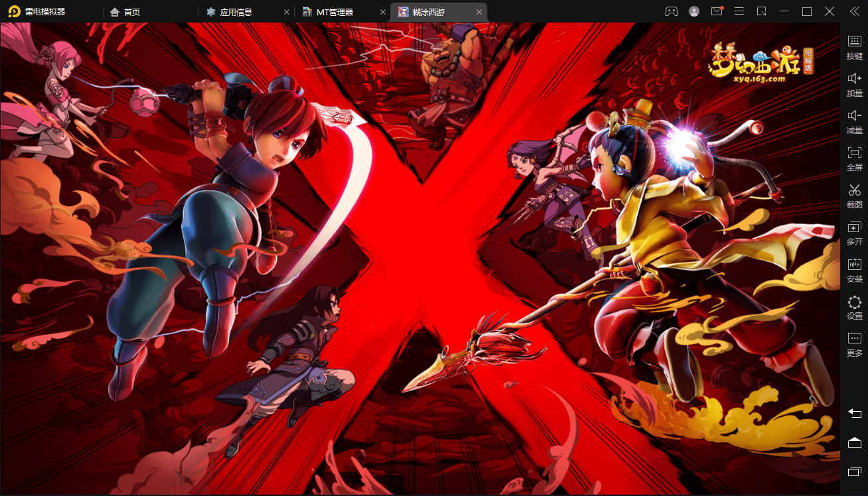Open the user account avatar
868x496 pixels.
point(694,11)
